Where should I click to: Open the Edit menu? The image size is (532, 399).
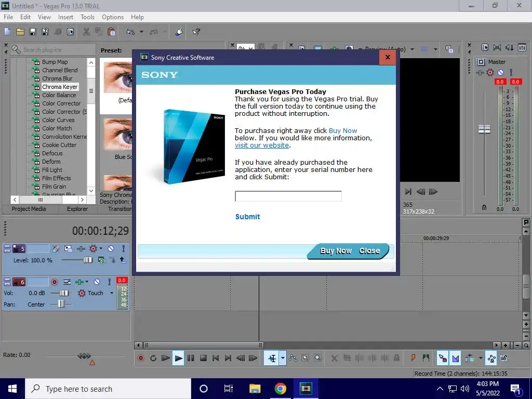tap(25, 17)
